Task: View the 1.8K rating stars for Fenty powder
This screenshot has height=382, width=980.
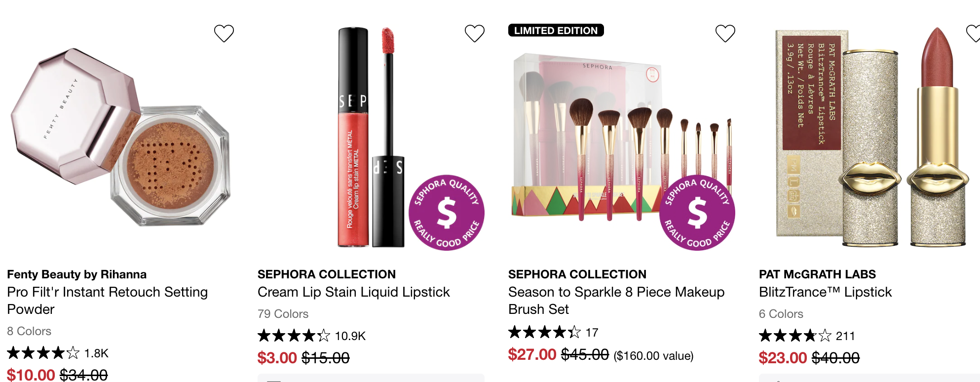Action: click(x=58, y=353)
